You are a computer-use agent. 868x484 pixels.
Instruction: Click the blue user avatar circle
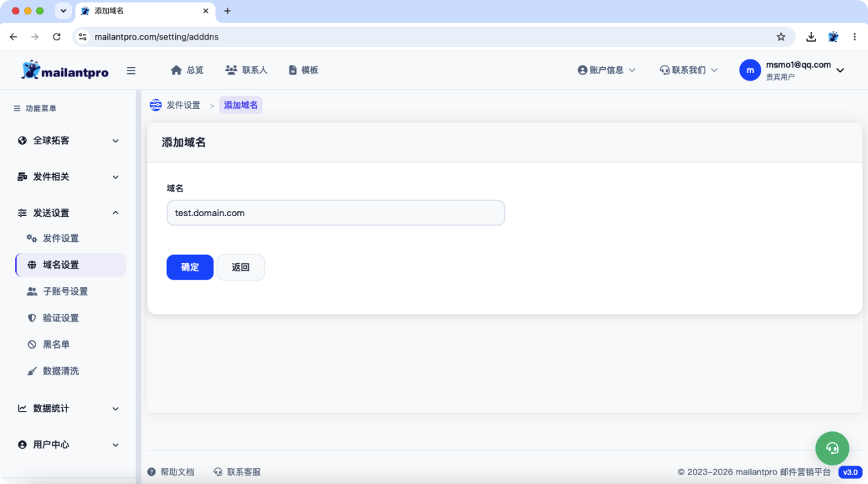[750, 70]
